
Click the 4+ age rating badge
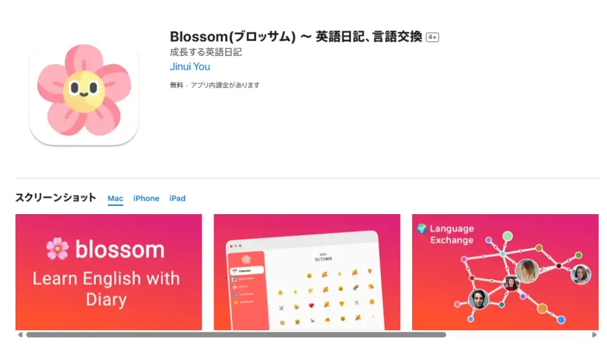click(x=432, y=37)
